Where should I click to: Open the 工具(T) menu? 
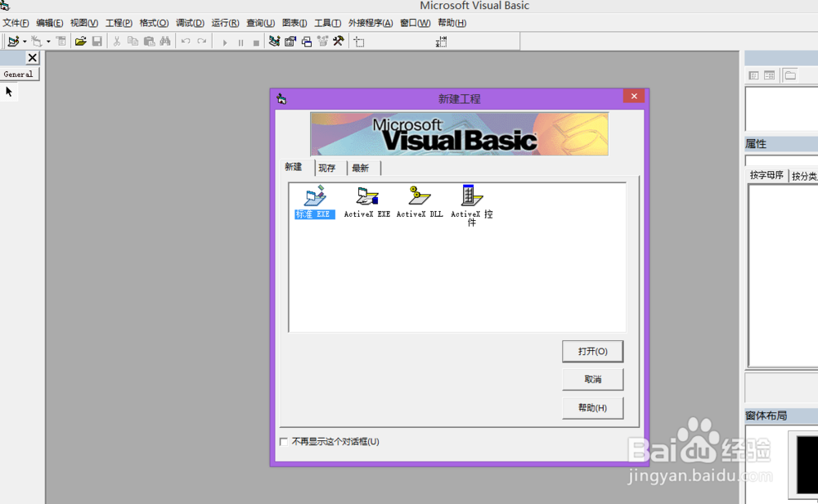click(x=328, y=23)
